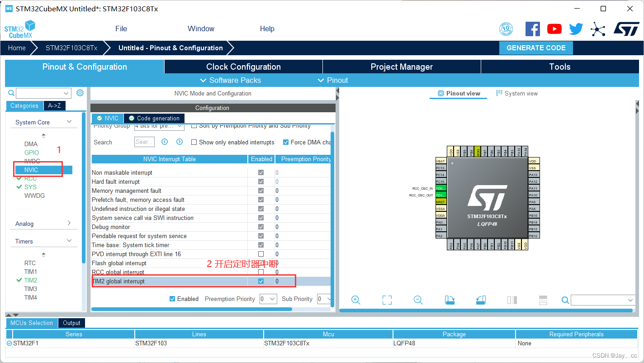The width and height of the screenshot is (644, 363).
Task: Expand the Analog category
Action: [69, 223]
